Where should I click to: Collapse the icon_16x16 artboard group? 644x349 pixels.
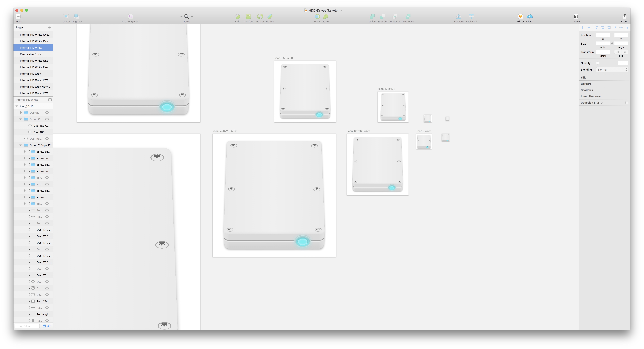coord(17,106)
